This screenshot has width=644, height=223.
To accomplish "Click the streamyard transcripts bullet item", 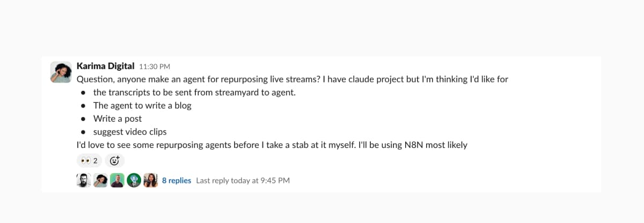I will [194, 92].
